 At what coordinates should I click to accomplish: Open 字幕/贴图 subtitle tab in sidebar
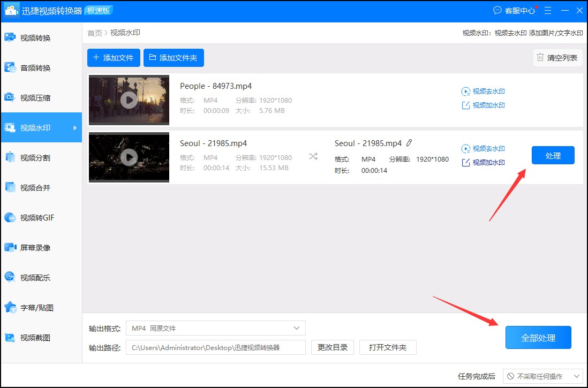pyautogui.click(x=36, y=308)
